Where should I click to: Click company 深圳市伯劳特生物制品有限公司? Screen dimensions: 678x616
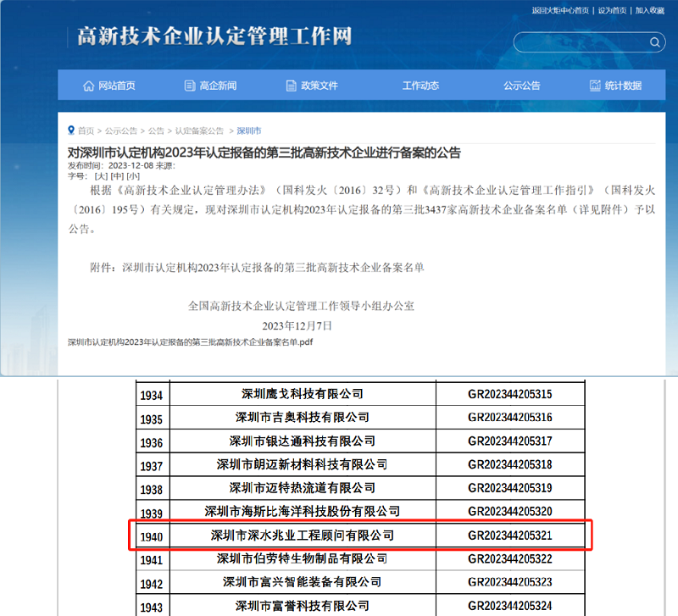(303, 558)
